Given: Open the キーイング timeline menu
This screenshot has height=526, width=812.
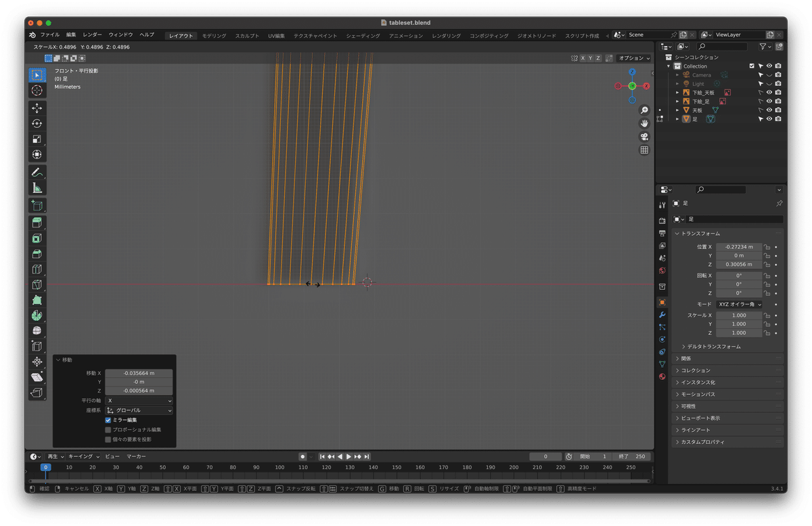Looking at the screenshot, I should 83,457.
